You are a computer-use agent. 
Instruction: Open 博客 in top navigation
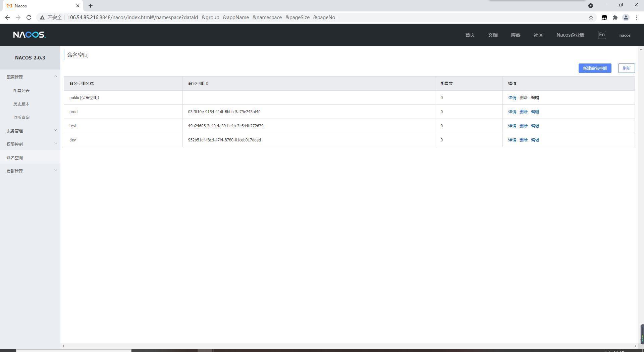pos(516,35)
